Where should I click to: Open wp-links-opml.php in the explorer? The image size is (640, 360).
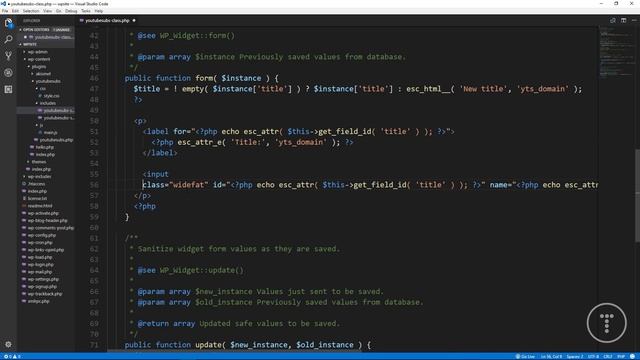point(45,250)
